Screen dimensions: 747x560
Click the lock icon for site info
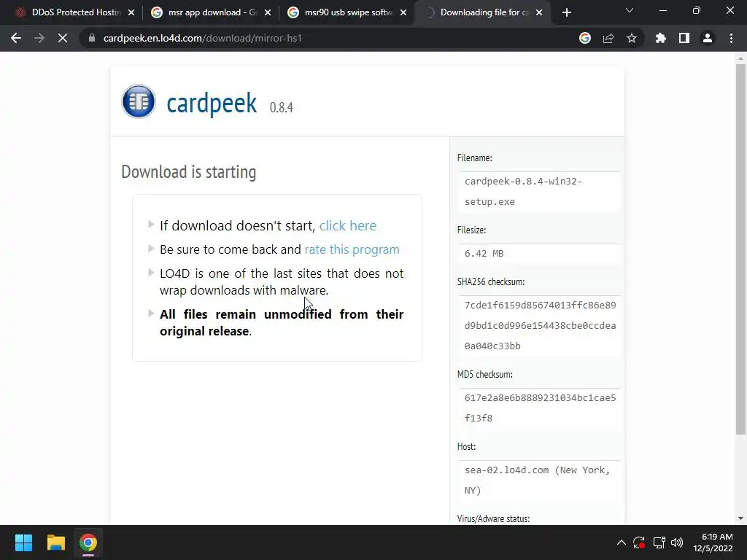coord(92,38)
